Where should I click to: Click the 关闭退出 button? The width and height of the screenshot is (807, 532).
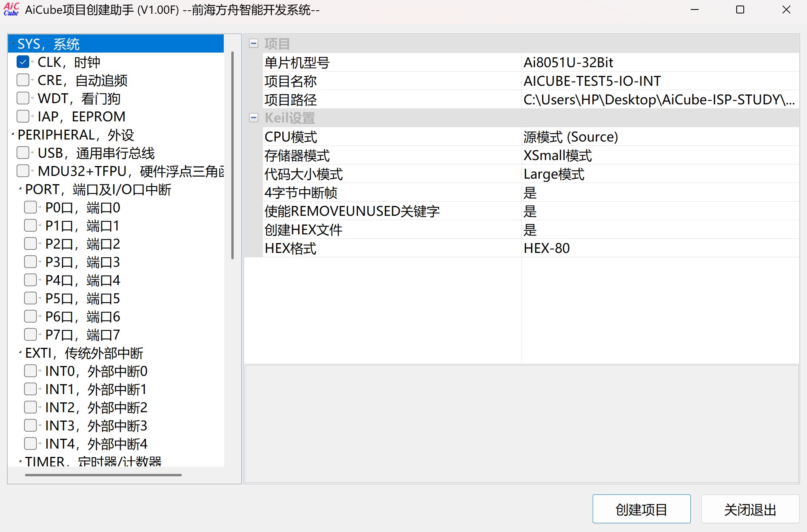pos(750,509)
